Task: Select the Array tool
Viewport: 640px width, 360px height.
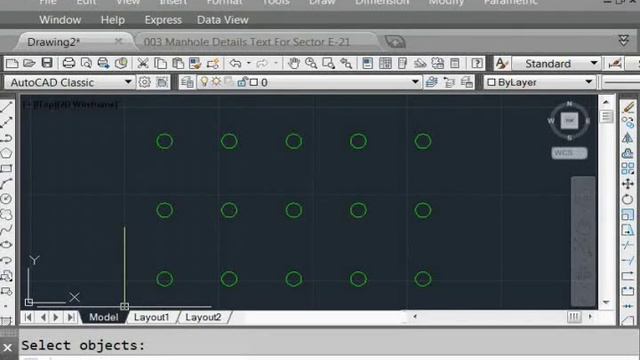Action: pyautogui.click(x=628, y=168)
